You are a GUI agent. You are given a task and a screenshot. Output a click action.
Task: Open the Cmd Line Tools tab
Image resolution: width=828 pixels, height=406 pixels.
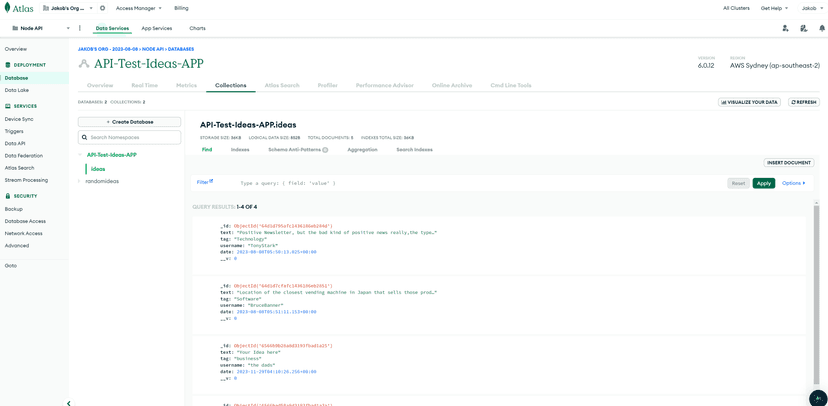[x=511, y=85]
